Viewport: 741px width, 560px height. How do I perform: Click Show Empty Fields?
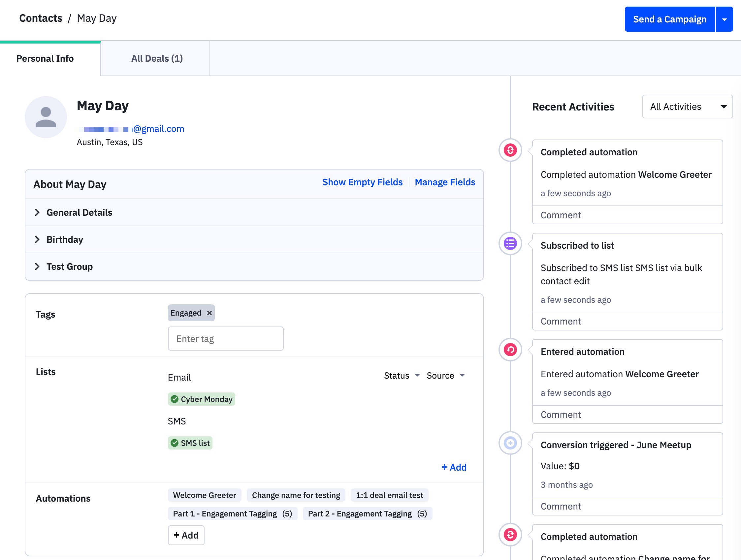click(x=363, y=182)
